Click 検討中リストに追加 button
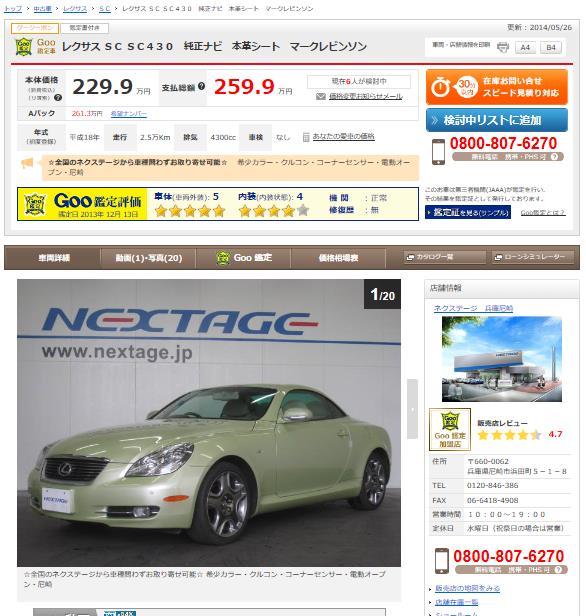Image resolution: width=586 pixels, height=616 pixels. (x=497, y=120)
